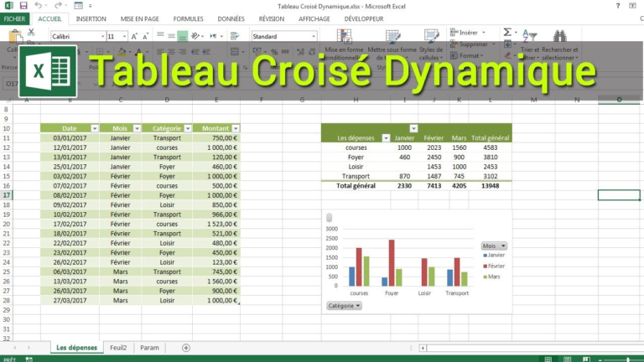The image size is (644, 362).
Task: Select Mars legend entry in chart
Action: (x=491, y=277)
